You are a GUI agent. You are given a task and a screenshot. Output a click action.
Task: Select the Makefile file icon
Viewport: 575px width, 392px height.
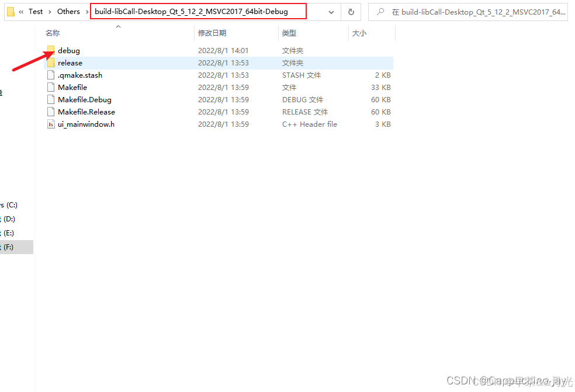coord(51,87)
